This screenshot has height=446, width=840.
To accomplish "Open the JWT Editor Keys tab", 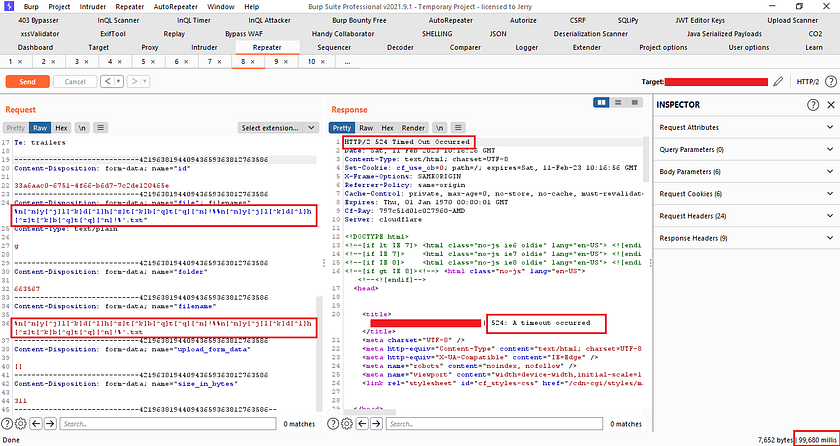I will point(700,20).
